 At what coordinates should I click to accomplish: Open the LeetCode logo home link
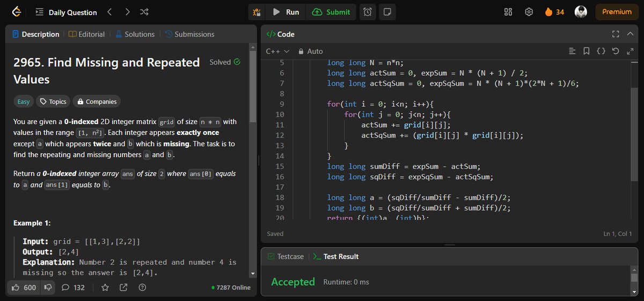(x=16, y=12)
